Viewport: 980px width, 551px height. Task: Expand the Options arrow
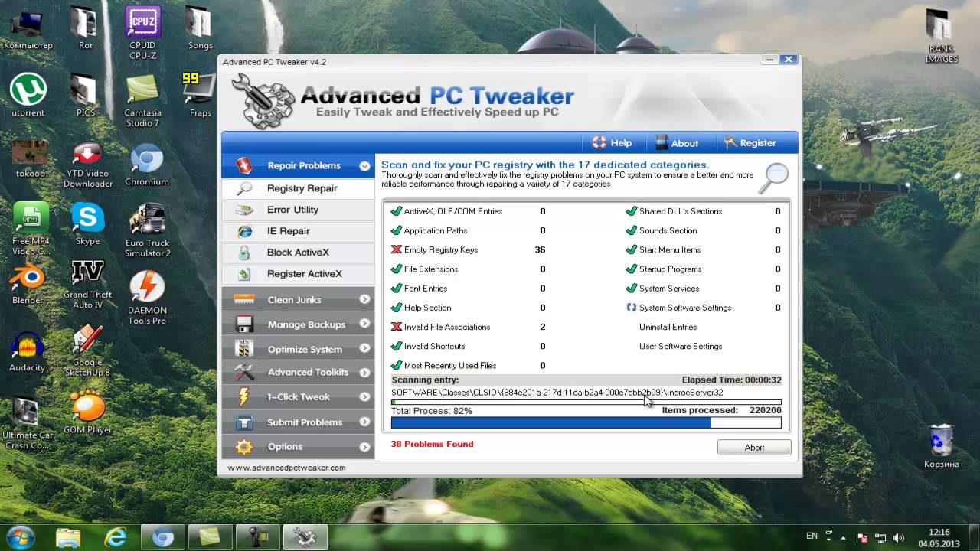tap(364, 447)
